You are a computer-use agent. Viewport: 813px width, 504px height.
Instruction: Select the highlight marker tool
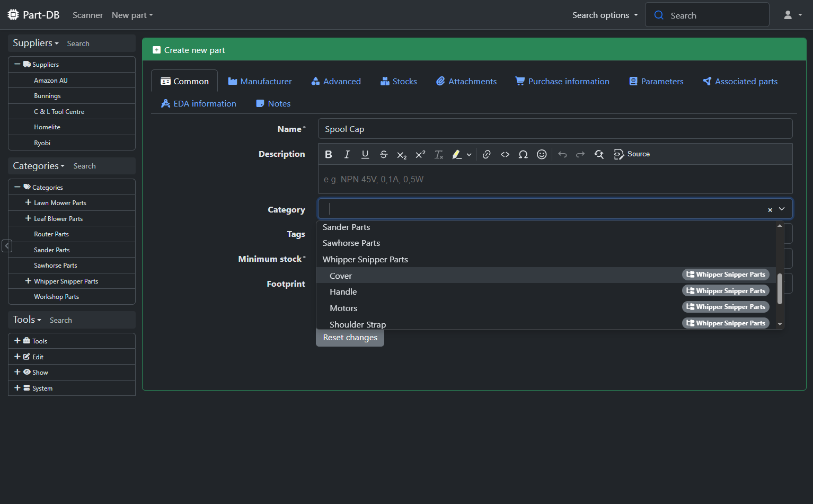[x=456, y=154]
